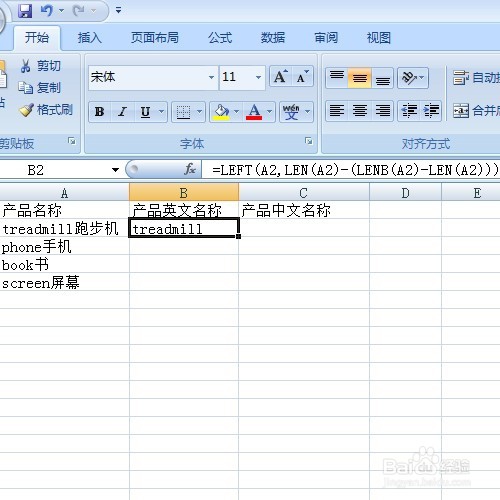Expand the font name dropdown arrow

point(211,77)
